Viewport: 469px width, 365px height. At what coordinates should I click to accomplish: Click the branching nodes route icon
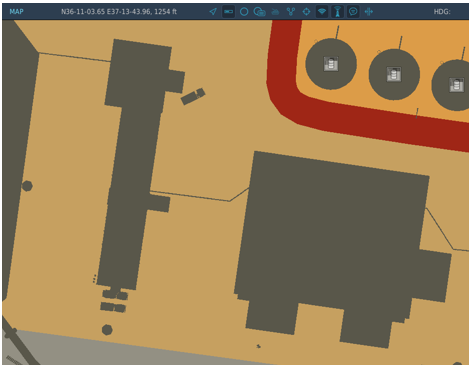(291, 12)
